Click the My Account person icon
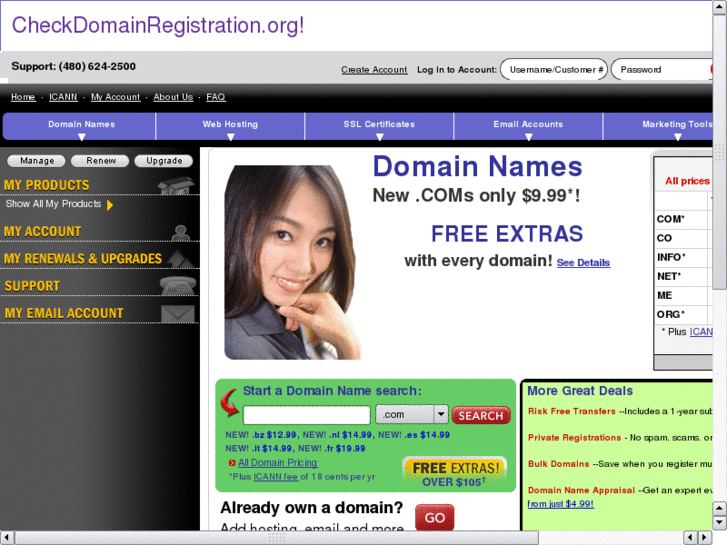The height and width of the screenshot is (545, 727). click(x=180, y=232)
